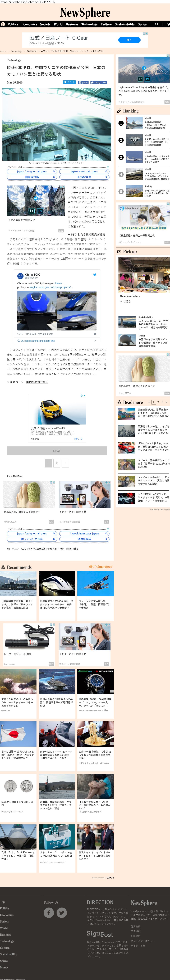Click the NewSphere round logo icon left of Politics
The image size is (170, 980).
[x=3, y=24]
